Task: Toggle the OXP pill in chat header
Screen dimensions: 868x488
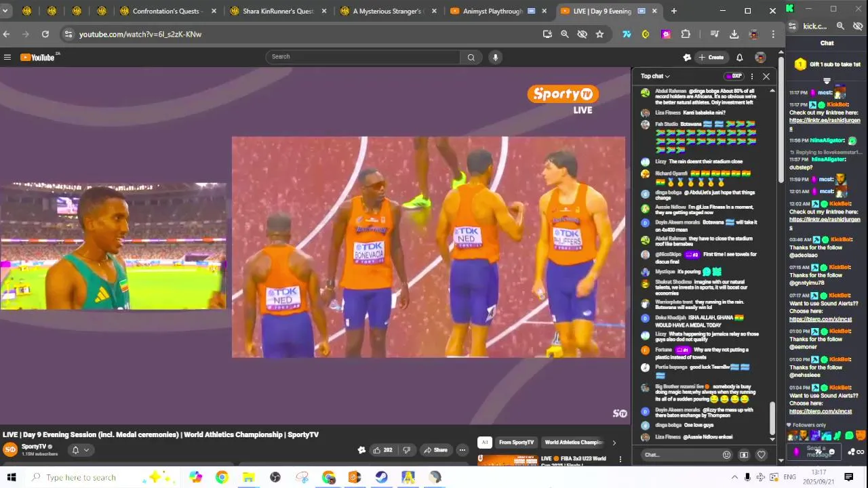Action: tap(734, 77)
